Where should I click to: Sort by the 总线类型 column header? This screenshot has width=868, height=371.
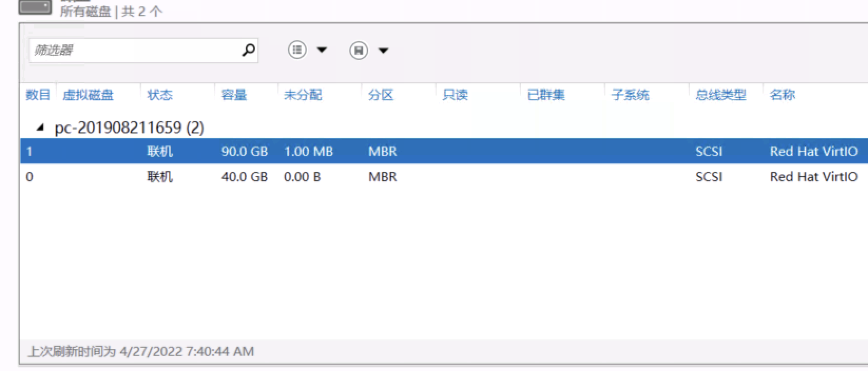tap(721, 95)
